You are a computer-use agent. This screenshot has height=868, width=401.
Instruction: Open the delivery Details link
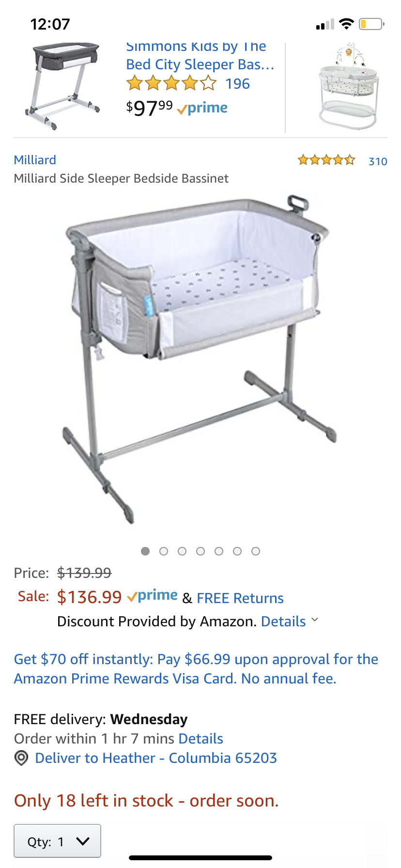[x=201, y=739]
